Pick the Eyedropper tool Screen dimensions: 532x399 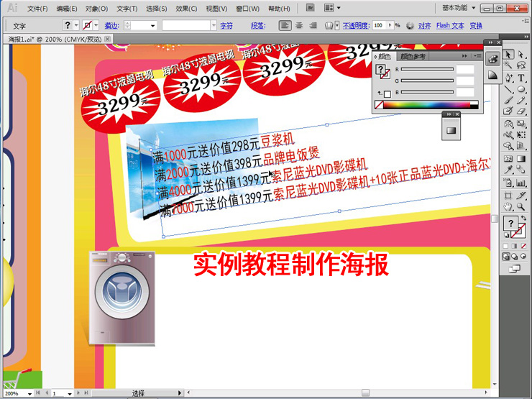(x=509, y=169)
